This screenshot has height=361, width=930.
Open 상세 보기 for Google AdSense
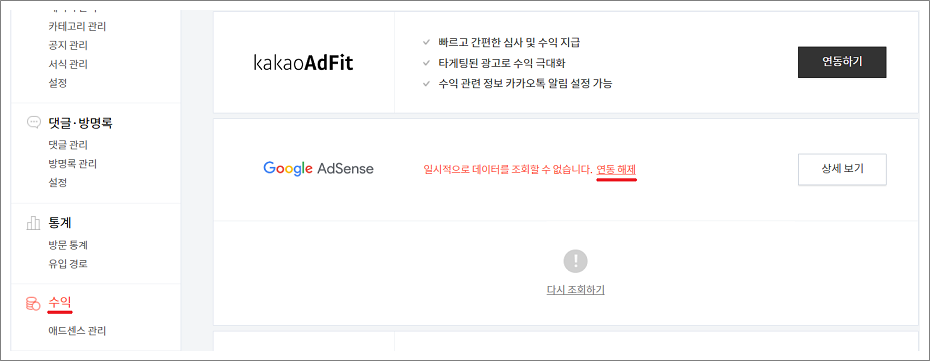(x=842, y=170)
